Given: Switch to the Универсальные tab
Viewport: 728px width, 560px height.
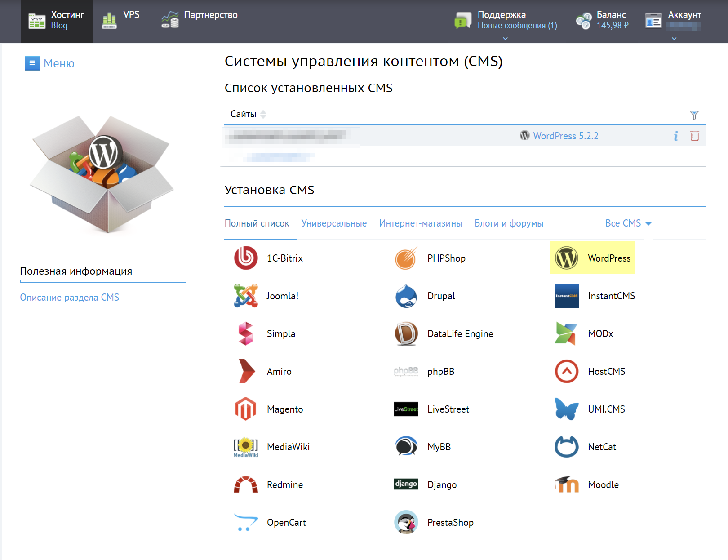Looking at the screenshot, I should point(334,223).
